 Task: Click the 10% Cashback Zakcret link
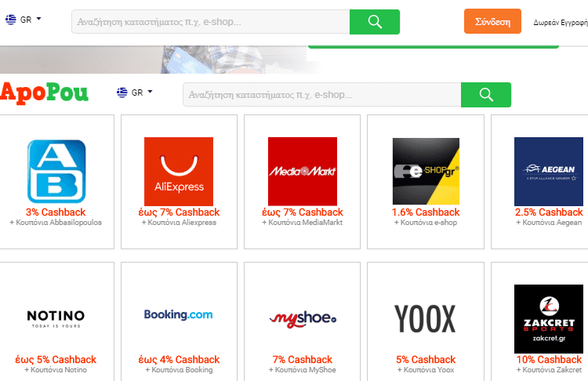549,360
